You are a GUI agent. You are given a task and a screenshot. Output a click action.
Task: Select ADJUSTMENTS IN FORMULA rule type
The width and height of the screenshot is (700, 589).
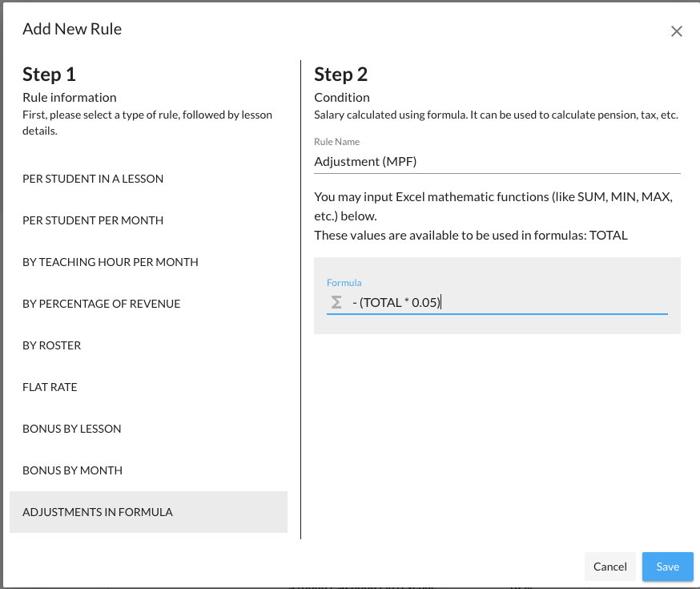pyautogui.click(x=98, y=512)
